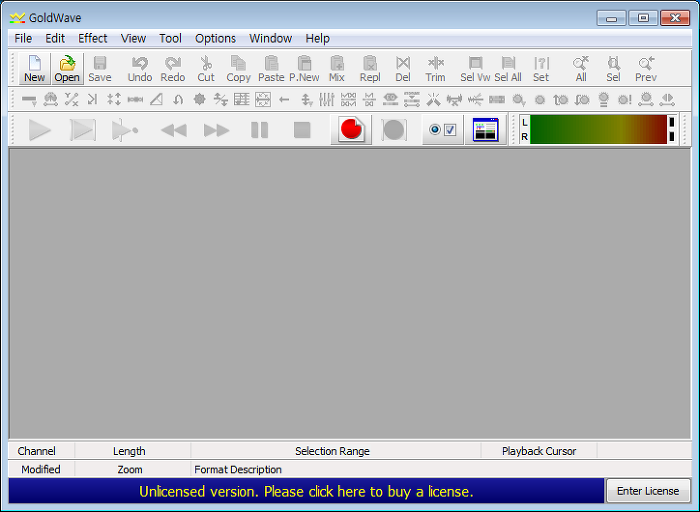Open Censor effect bar with dropdown arrow

pyautogui.click(x=29, y=99)
